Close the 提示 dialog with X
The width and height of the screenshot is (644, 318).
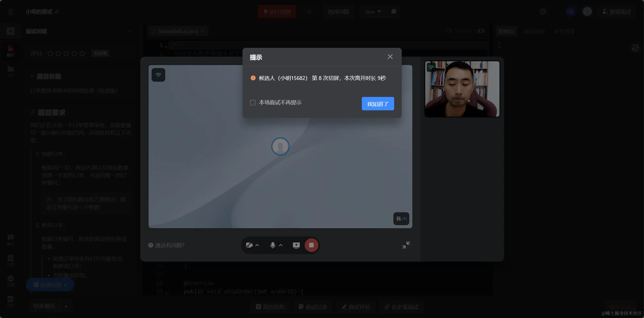click(390, 57)
